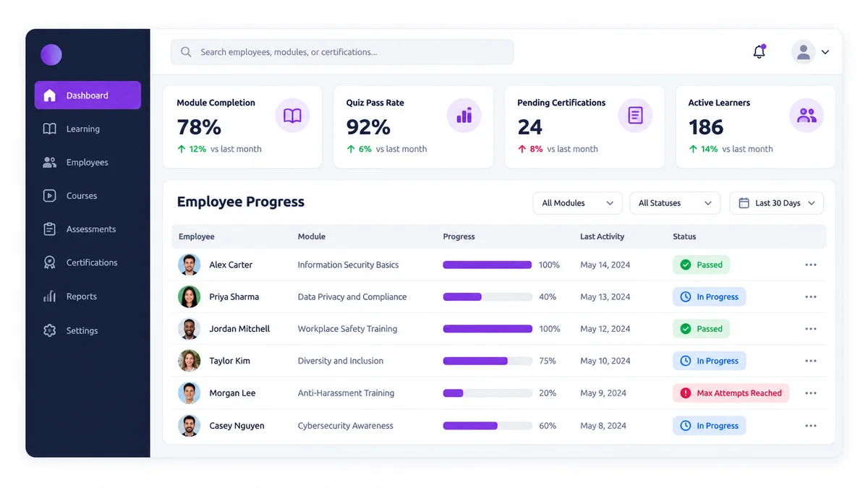Open the notification bell
The image size is (868, 488).
click(x=759, y=51)
